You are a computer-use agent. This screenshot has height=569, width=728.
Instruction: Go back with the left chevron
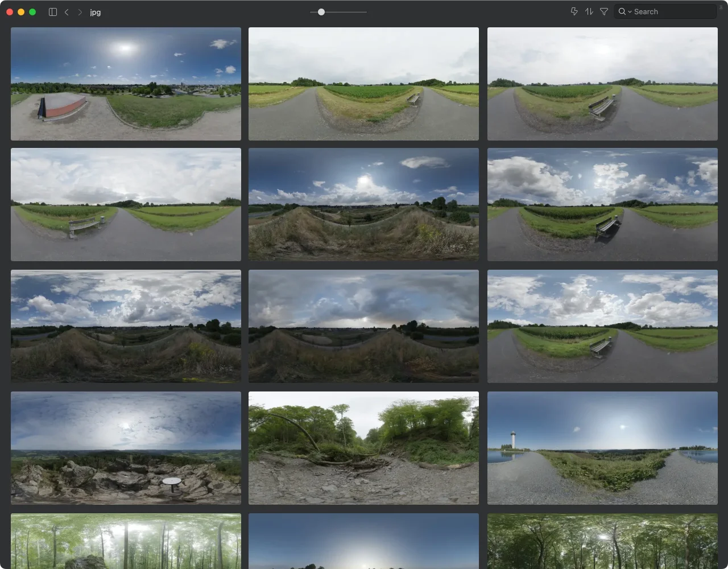(x=67, y=12)
